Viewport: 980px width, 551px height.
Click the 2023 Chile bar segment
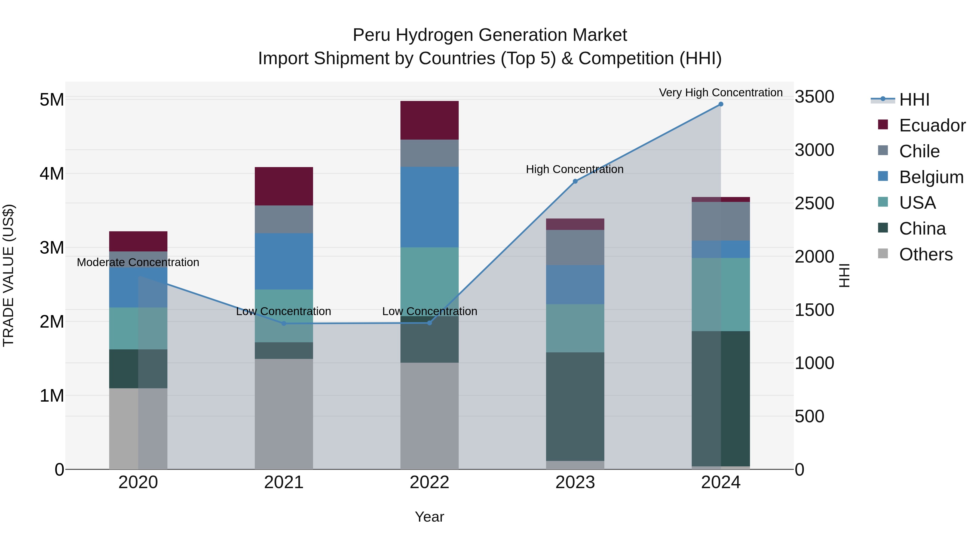click(575, 248)
